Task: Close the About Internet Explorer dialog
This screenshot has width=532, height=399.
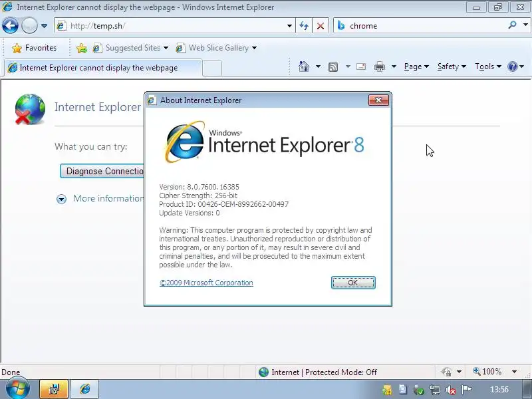Action: pos(378,100)
